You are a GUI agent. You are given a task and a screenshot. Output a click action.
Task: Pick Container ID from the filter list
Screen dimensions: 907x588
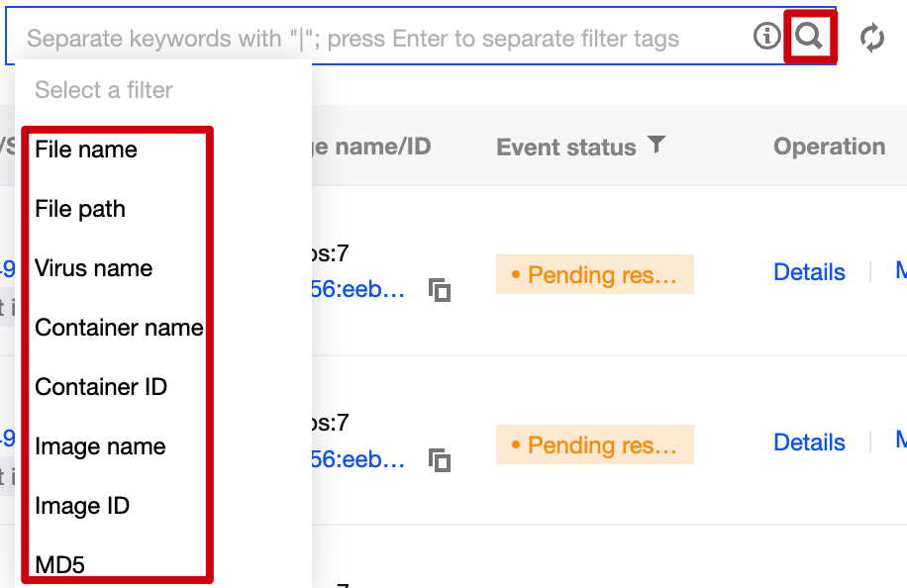click(101, 387)
